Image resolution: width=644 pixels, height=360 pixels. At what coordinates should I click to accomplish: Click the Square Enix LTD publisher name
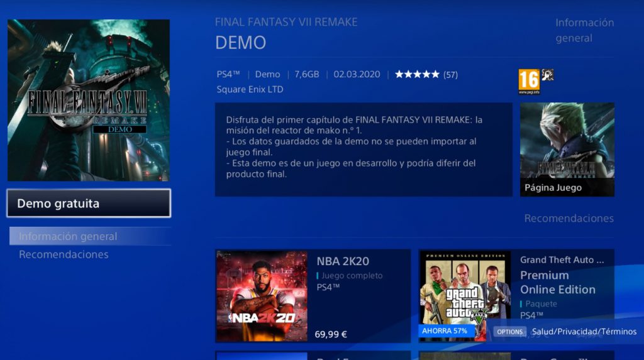tap(250, 89)
